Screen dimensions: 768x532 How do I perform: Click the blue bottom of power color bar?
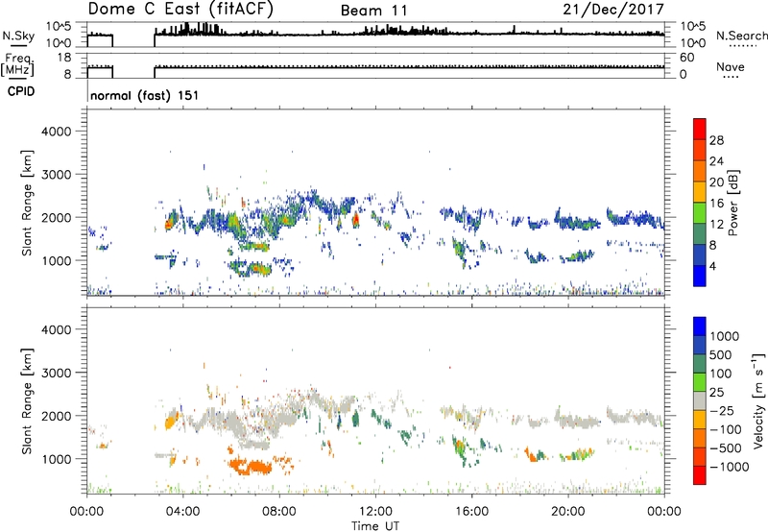tap(700, 276)
